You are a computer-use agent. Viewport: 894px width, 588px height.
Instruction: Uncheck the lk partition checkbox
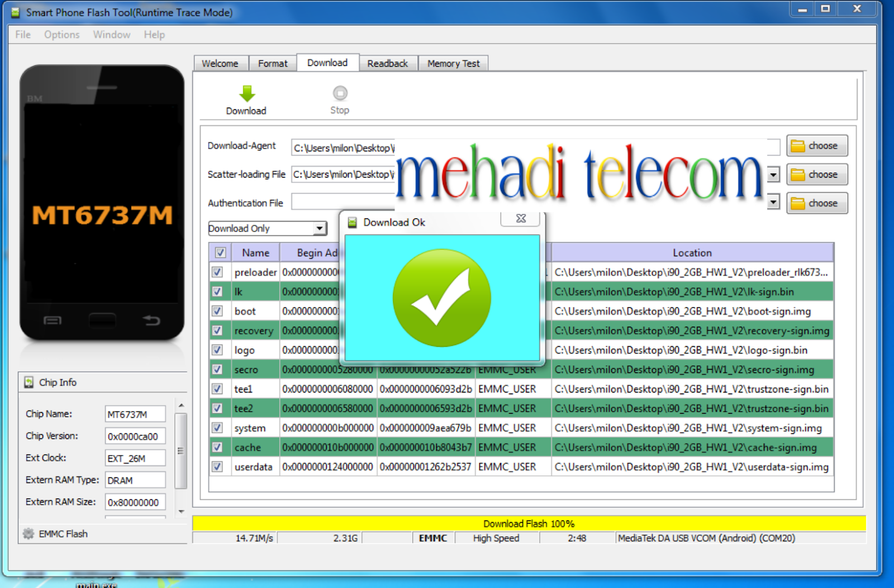click(x=217, y=291)
